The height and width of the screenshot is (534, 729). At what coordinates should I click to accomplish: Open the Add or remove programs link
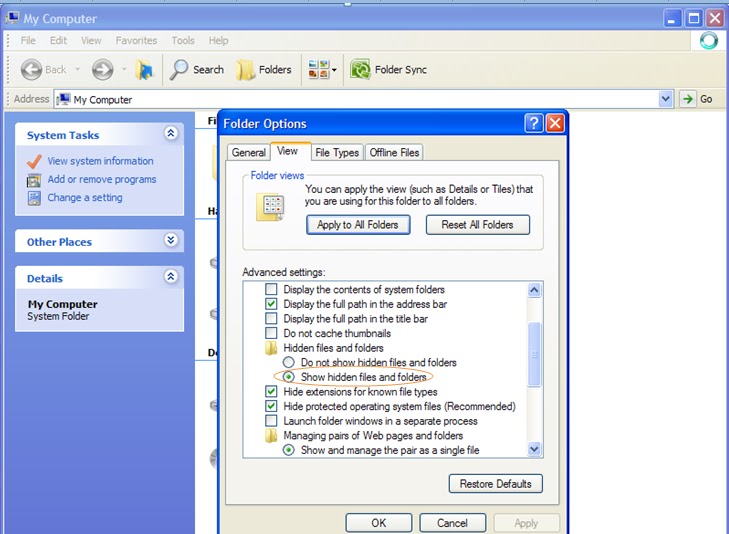point(102,179)
